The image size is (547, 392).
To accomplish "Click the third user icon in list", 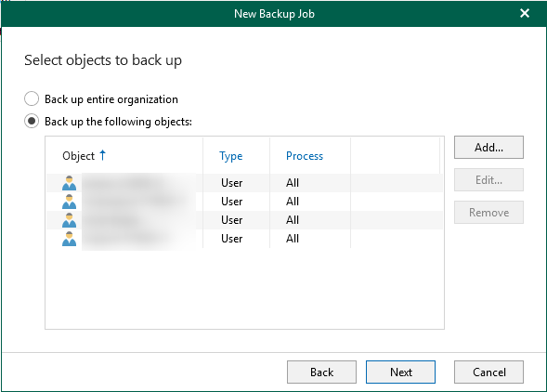I will [x=69, y=220].
